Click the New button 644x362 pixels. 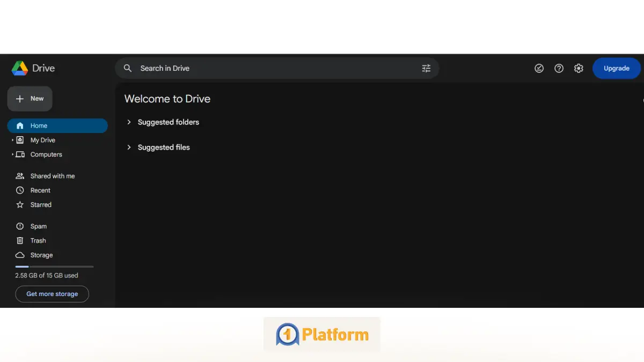(x=30, y=99)
